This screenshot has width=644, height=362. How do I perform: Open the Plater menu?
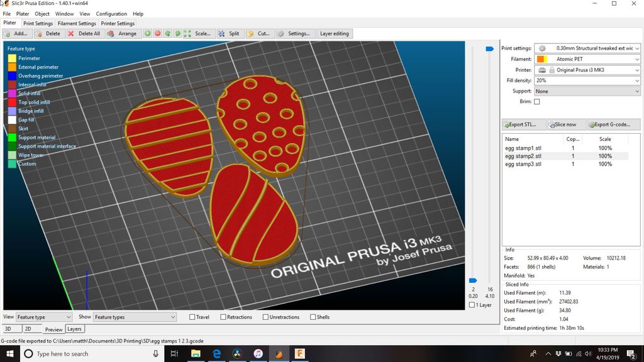coord(23,14)
